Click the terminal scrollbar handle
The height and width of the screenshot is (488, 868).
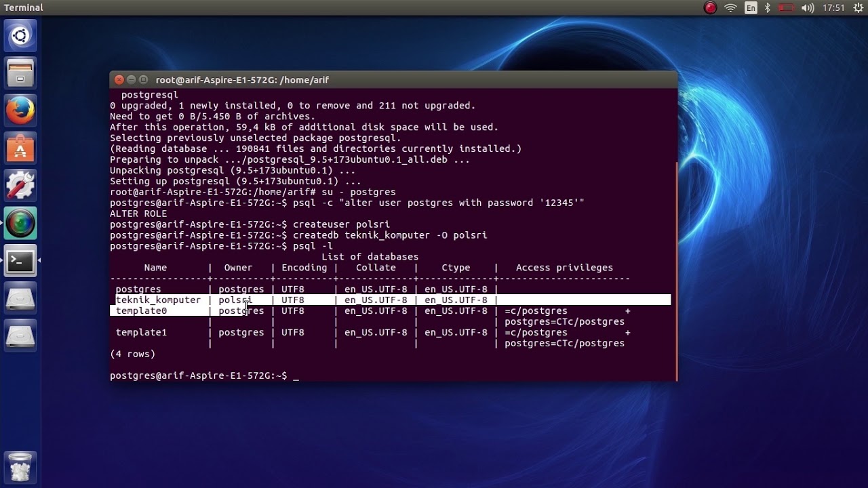pos(677,271)
